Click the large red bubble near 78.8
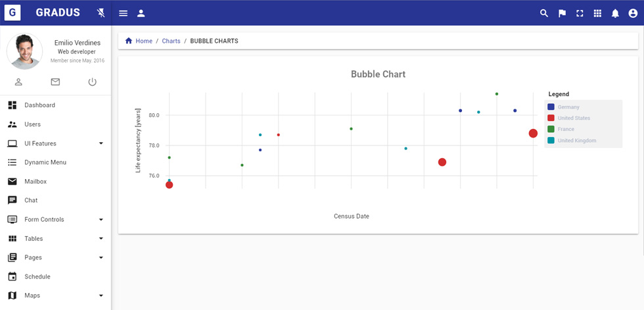Image resolution: width=644 pixels, height=310 pixels. click(533, 133)
